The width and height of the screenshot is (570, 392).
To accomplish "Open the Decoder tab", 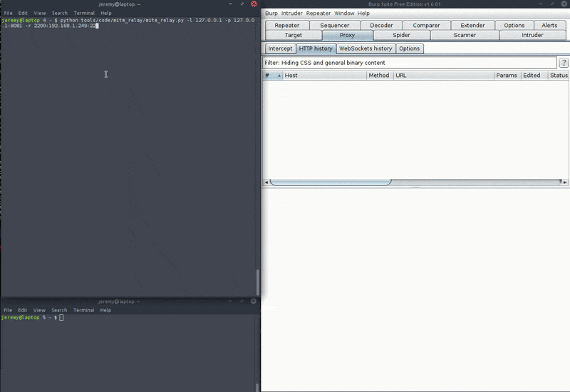I will (381, 25).
